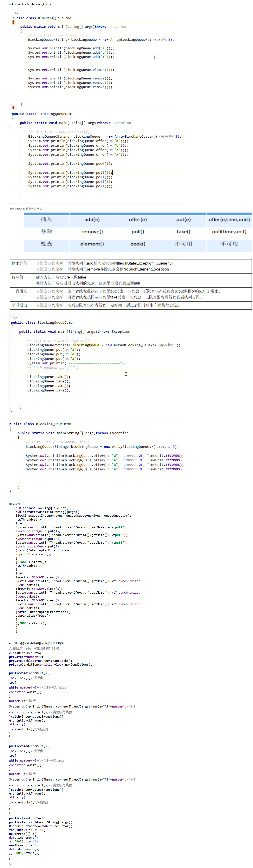Viewport: 253px width, 868px height.
Task: Click the line 'privateLocklock=newReentrantLock();'
Action: coord(40,661)
